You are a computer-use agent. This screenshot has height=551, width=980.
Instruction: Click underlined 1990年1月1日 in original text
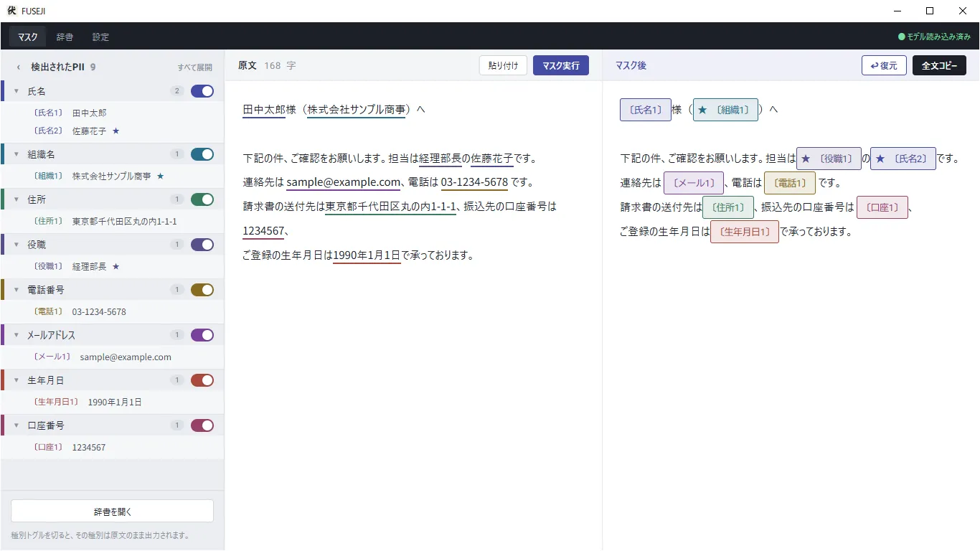(x=367, y=255)
